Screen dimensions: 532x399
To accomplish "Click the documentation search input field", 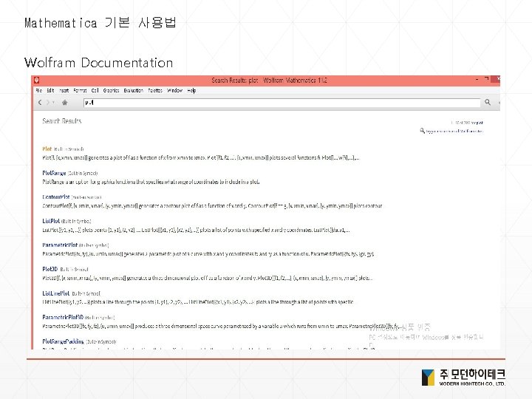I will coord(282,103).
